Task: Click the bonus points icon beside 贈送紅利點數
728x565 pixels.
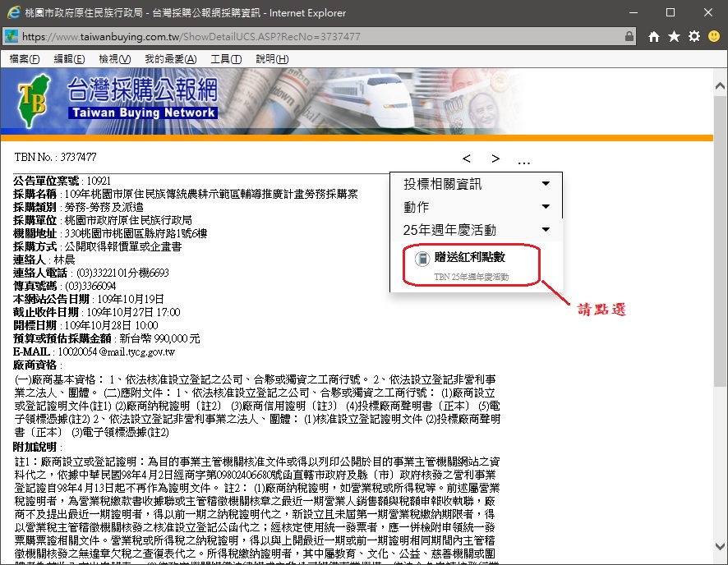Action: click(x=422, y=259)
